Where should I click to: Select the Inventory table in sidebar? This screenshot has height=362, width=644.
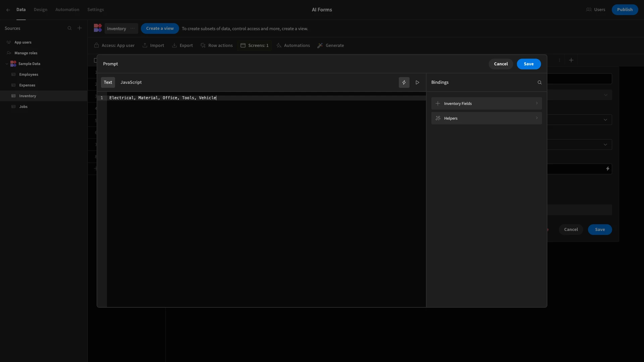[44, 96]
